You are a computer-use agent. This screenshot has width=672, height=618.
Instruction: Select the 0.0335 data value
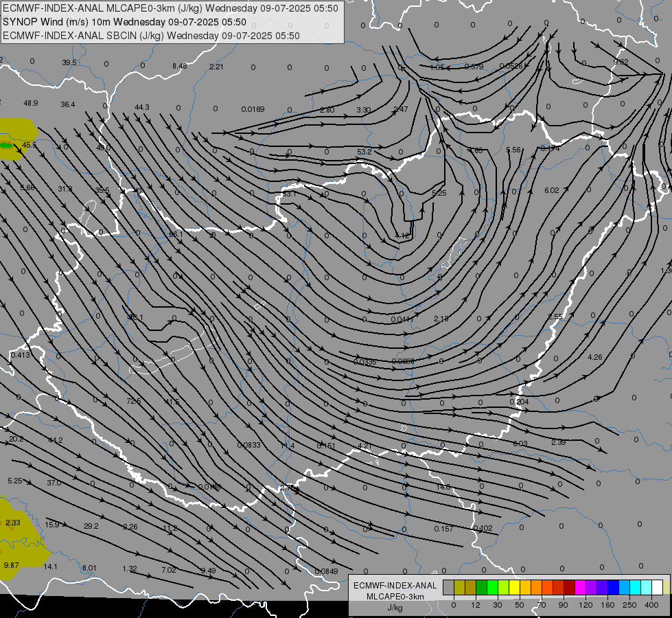tap(364, 362)
